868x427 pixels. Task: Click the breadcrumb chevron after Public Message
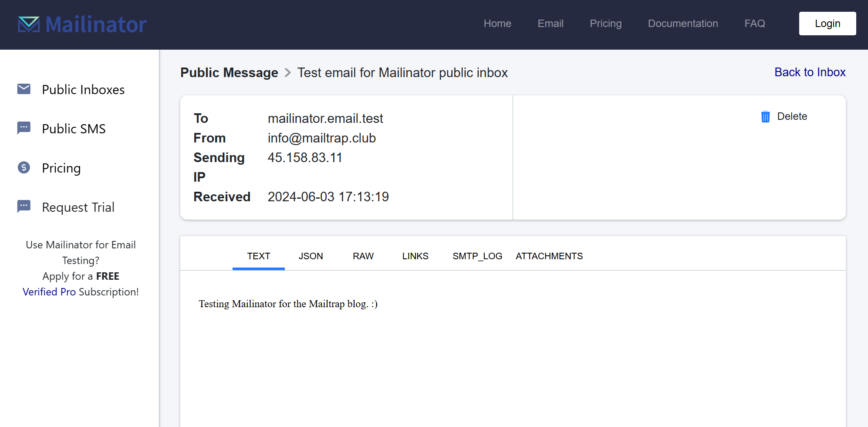[287, 73]
